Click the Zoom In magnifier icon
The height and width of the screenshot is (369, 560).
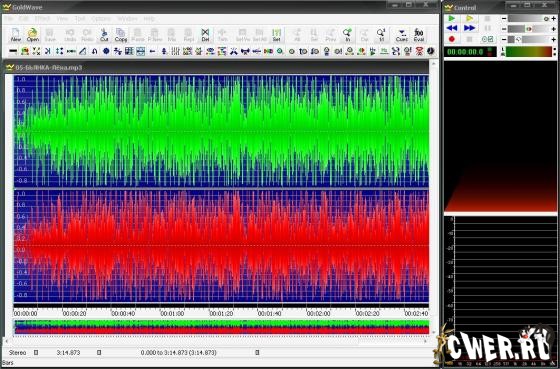click(x=347, y=35)
